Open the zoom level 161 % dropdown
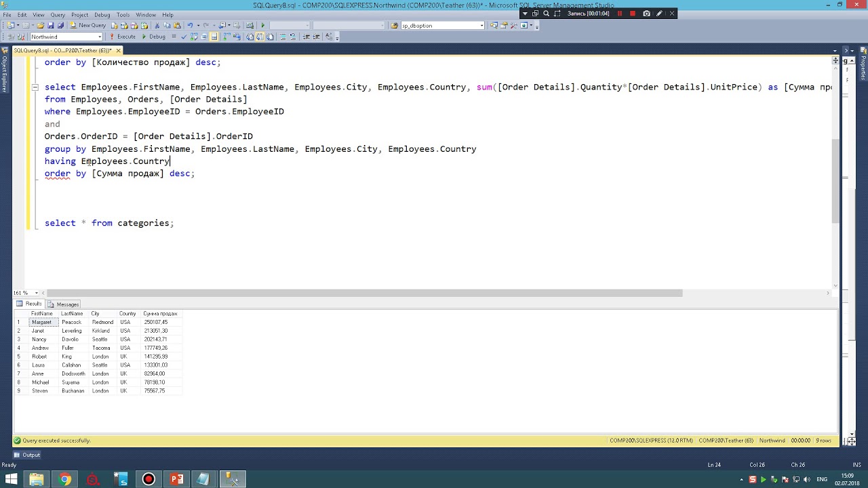This screenshot has height=488, width=868. coord(35,293)
